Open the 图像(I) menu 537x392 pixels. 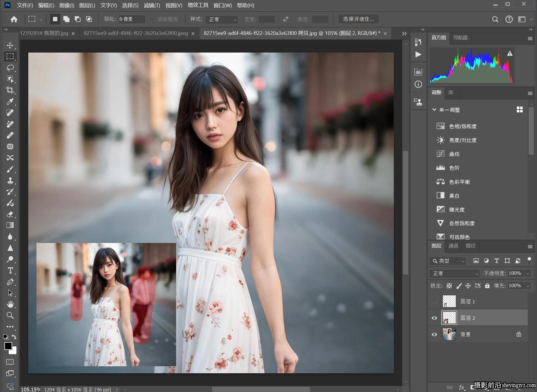point(67,5)
